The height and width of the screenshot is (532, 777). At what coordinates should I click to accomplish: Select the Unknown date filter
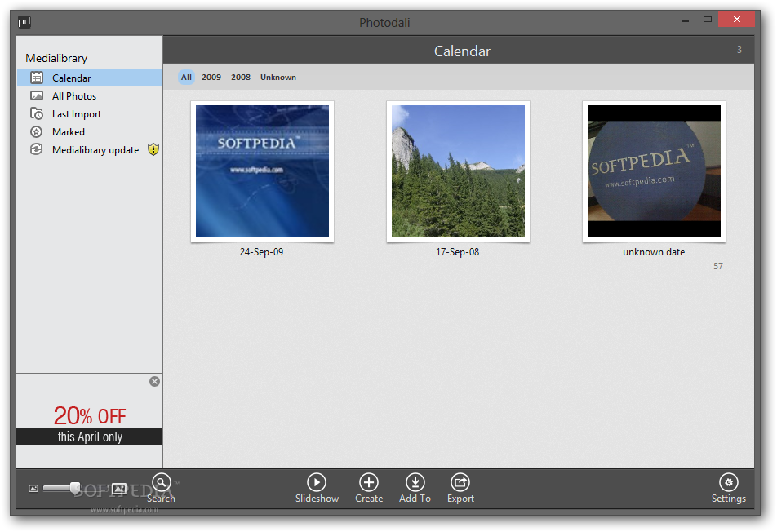click(278, 78)
